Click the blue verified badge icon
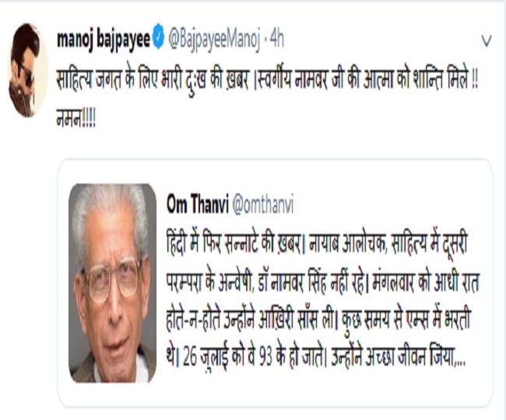Screen dimensions: 506x420 coord(159,40)
